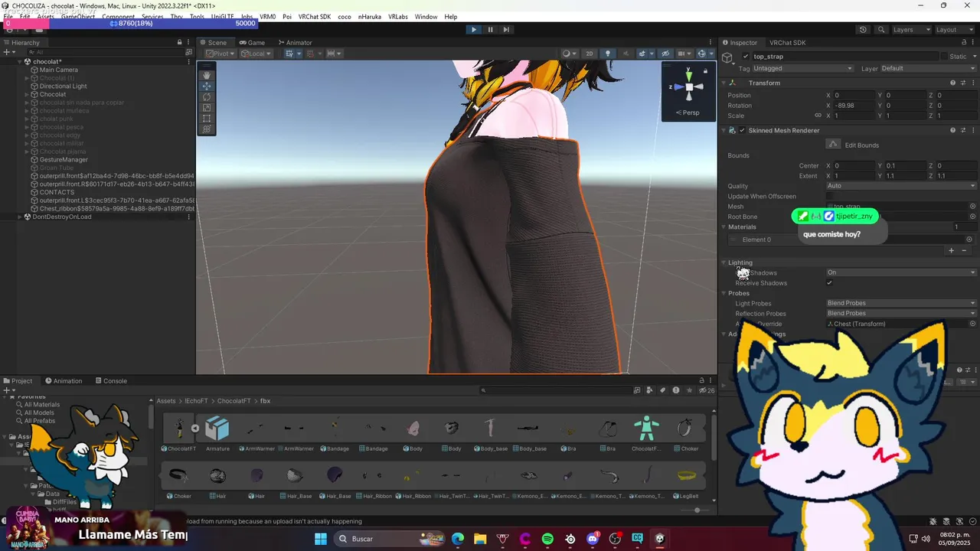Open the Quality Auto dropdown
This screenshot has width=980, height=551.
tap(901, 186)
